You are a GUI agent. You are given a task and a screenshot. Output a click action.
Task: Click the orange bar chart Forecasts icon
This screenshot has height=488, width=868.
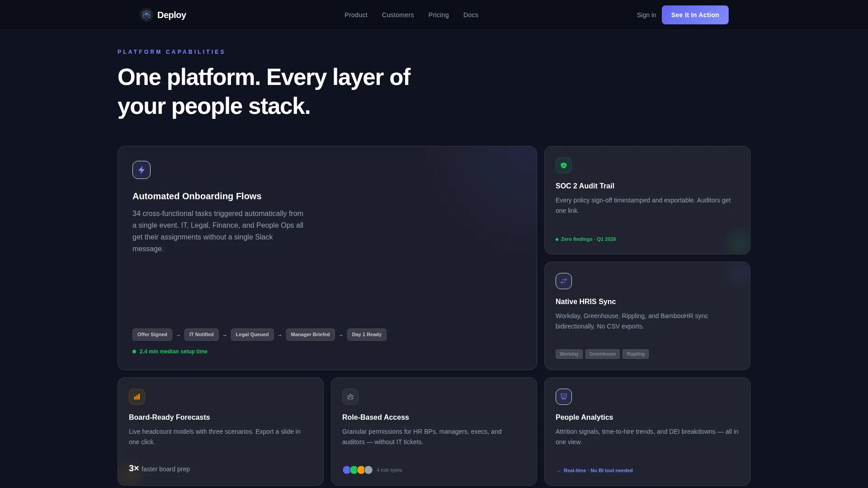(x=137, y=397)
